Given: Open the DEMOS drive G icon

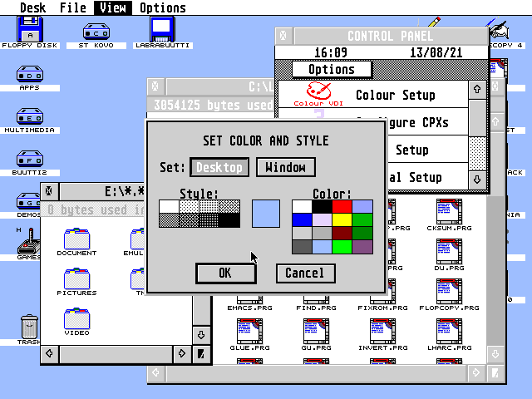Looking at the screenshot, I should click(x=28, y=205).
